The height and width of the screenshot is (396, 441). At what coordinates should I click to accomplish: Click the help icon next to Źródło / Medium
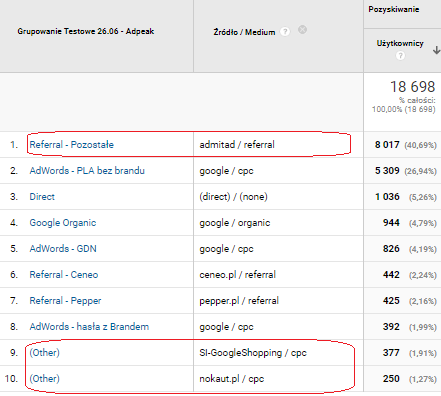[285, 32]
